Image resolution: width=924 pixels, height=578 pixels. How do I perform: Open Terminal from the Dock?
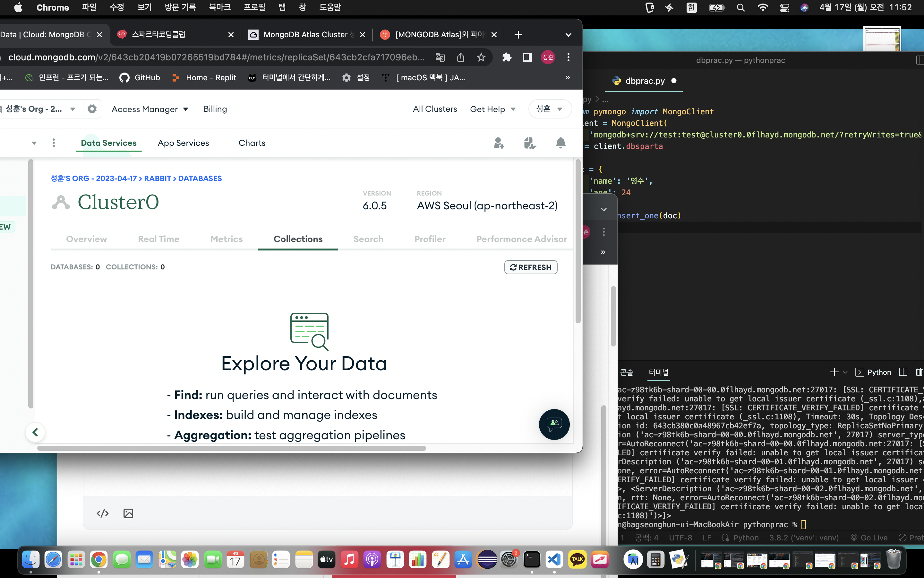(532, 560)
